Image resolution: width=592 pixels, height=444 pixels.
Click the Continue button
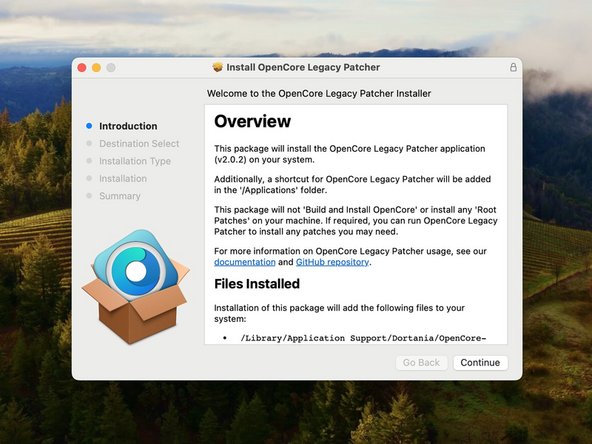click(x=480, y=362)
